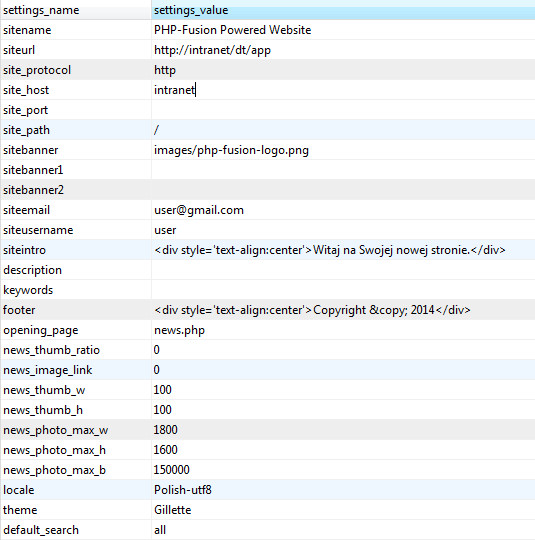The height and width of the screenshot is (540, 535).
Task: Select the siteintro value cell
Action: 343,250
